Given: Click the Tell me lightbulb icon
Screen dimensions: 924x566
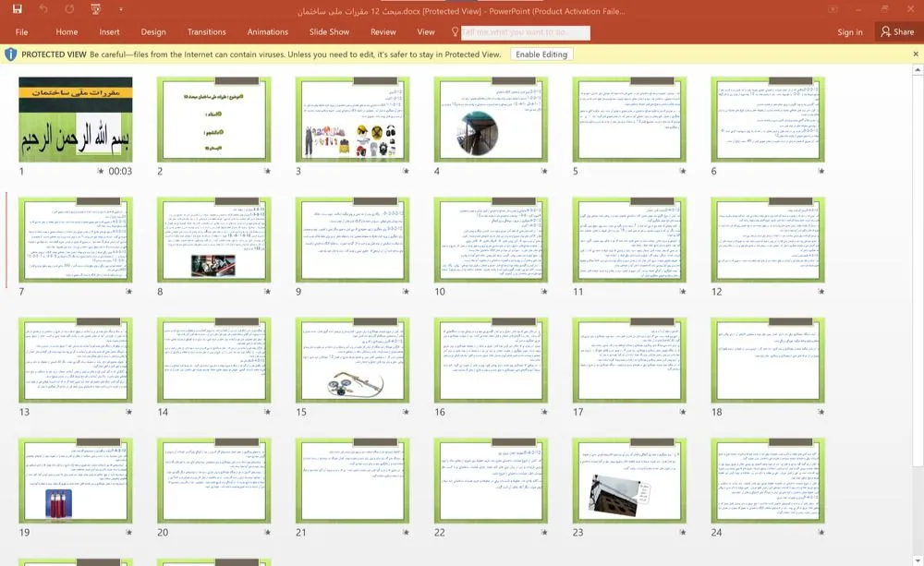Looking at the screenshot, I should pos(456,31).
